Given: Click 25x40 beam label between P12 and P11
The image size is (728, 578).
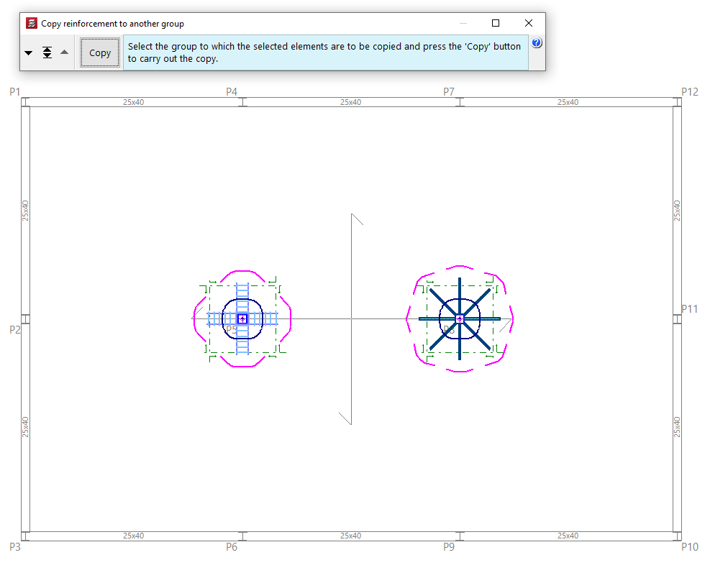Looking at the screenshot, I should [x=678, y=211].
